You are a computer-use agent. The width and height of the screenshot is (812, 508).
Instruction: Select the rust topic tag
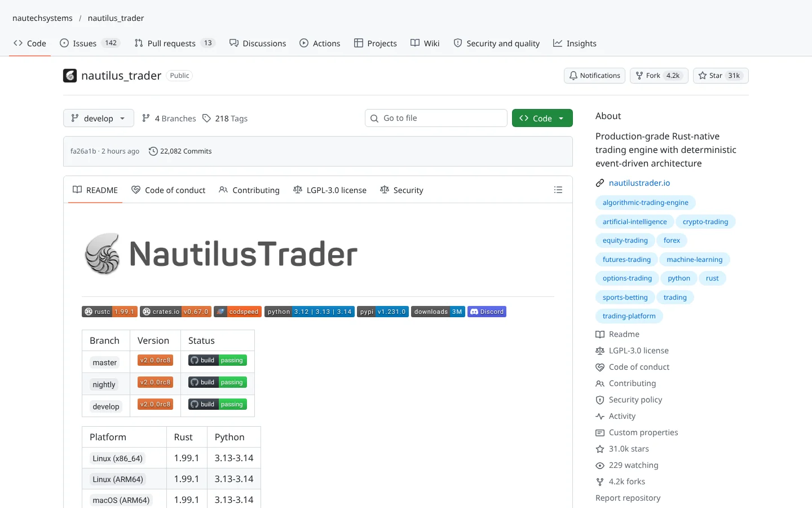(x=712, y=278)
